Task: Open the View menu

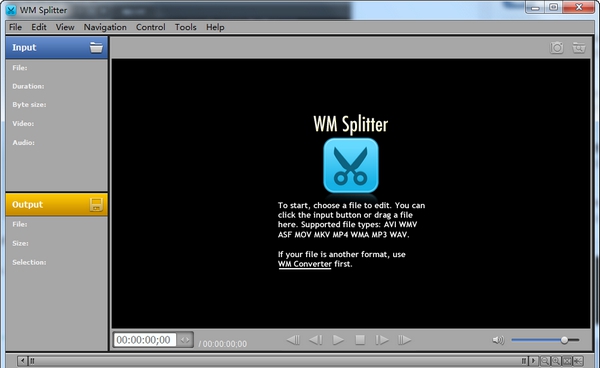Action: click(65, 27)
